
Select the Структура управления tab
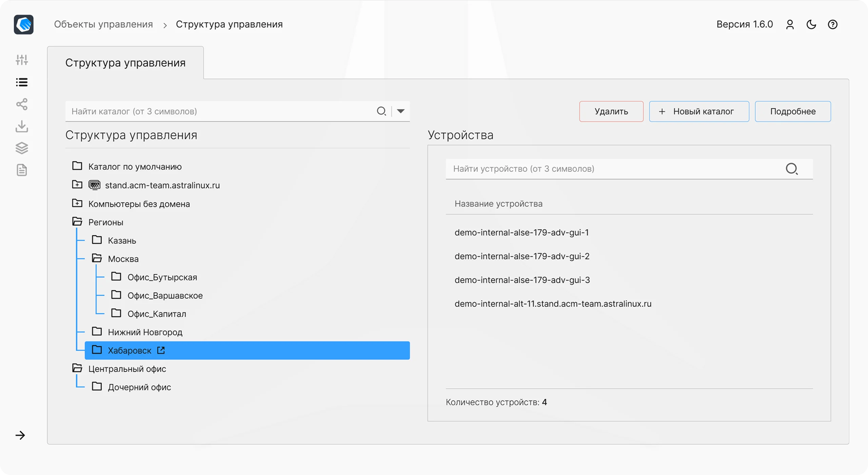click(x=125, y=63)
